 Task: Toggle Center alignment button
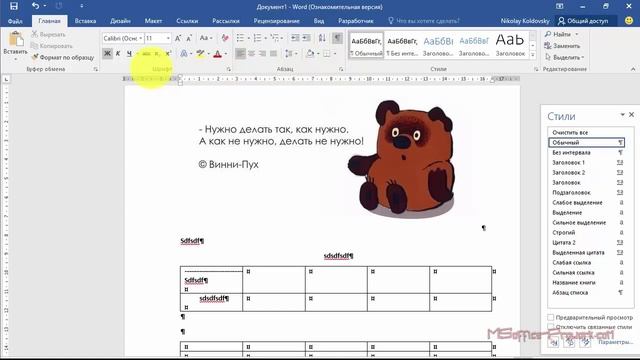pos(252,53)
